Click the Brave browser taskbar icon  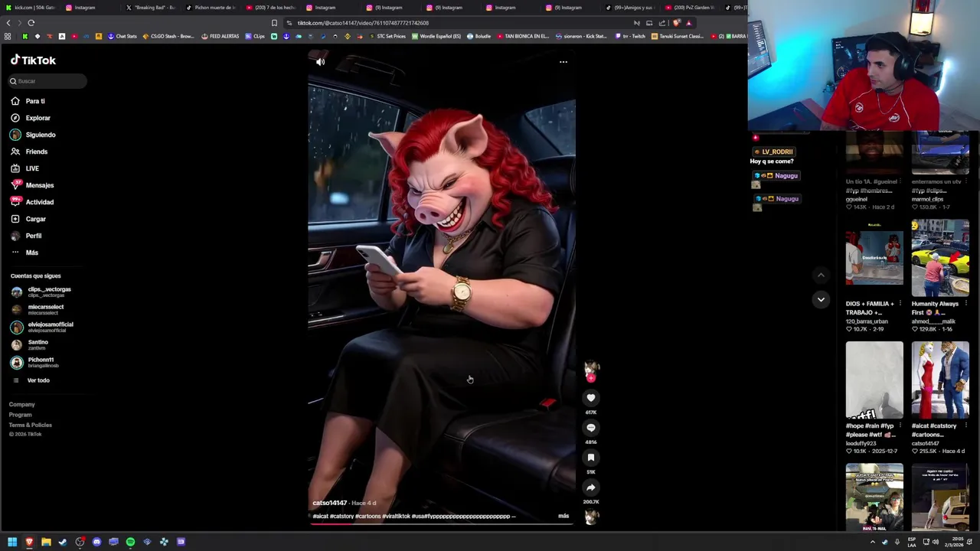pos(29,542)
